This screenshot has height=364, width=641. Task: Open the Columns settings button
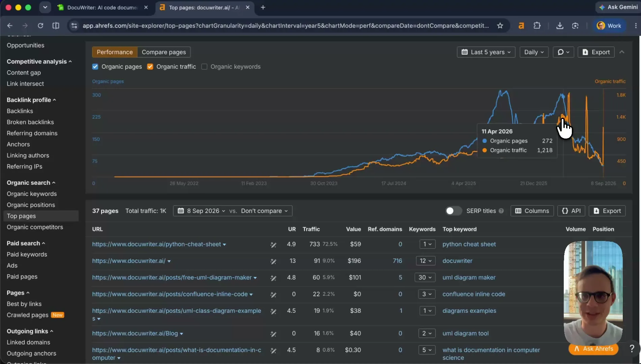[x=532, y=211]
